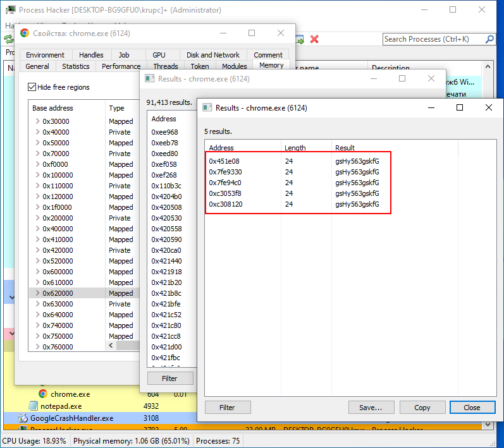Image resolution: width=504 pixels, height=448 pixels.
Task: Expand the 0x200000 memory region
Action: pyautogui.click(x=37, y=218)
